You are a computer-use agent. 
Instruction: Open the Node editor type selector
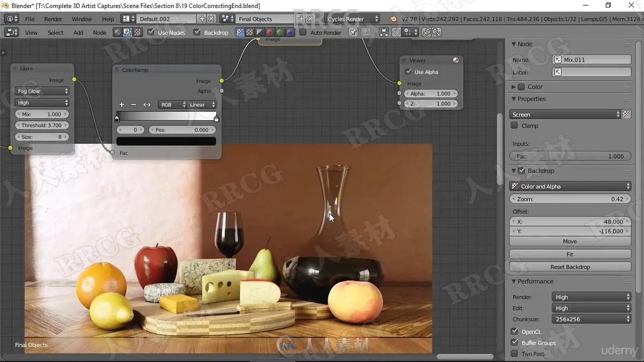pyautogui.click(x=11, y=32)
